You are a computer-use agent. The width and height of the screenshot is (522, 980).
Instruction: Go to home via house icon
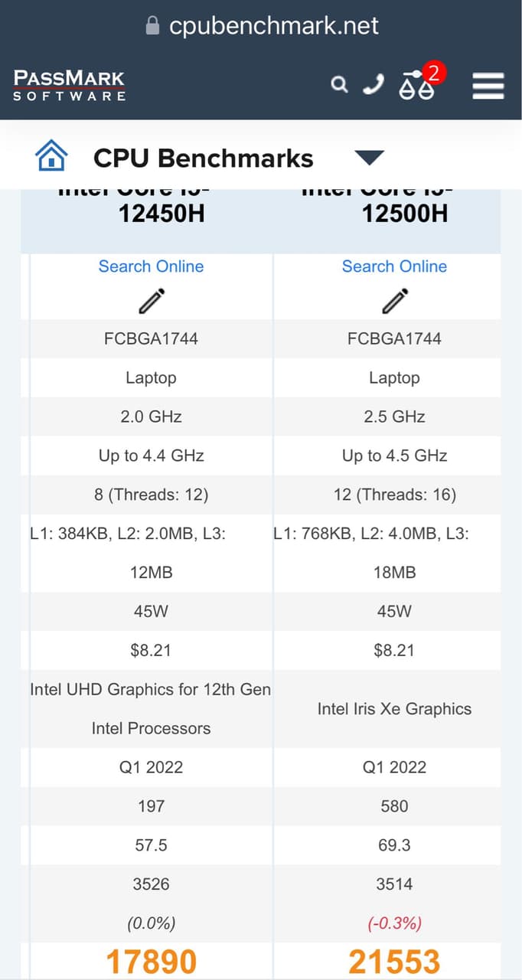coord(51,158)
